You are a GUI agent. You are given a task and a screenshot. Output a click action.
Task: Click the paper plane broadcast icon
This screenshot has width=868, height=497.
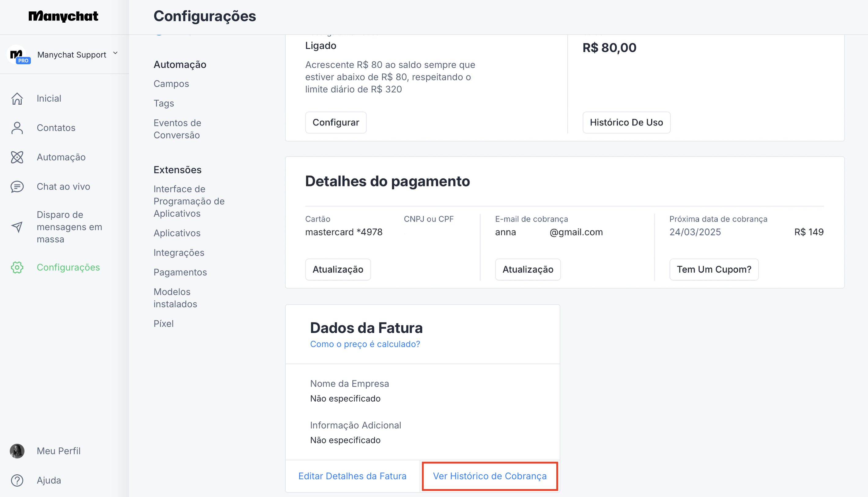[x=17, y=227]
